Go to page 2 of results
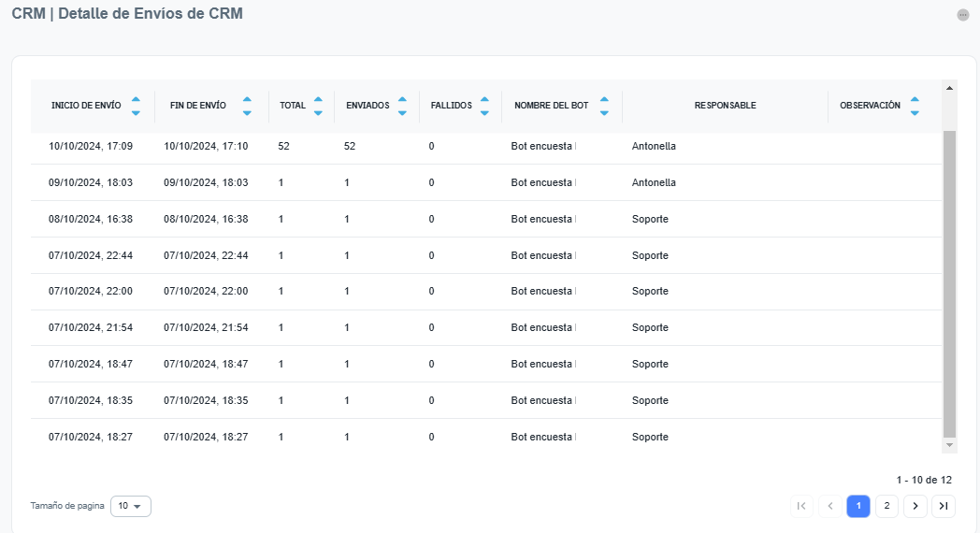This screenshot has width=980, height=533. 886,506
